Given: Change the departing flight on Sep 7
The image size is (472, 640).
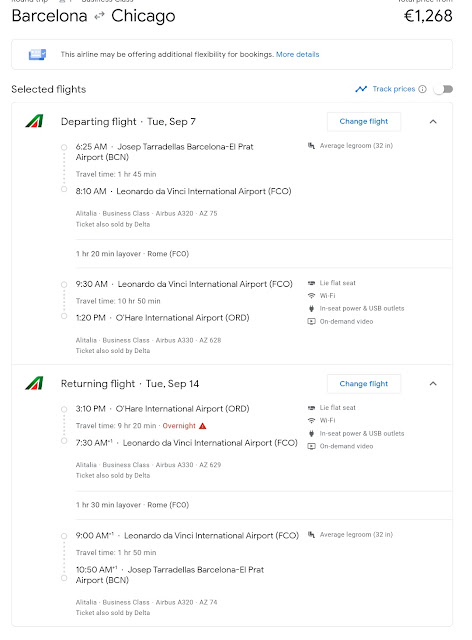Looking at the screenshot, I should tap(364, 122).
